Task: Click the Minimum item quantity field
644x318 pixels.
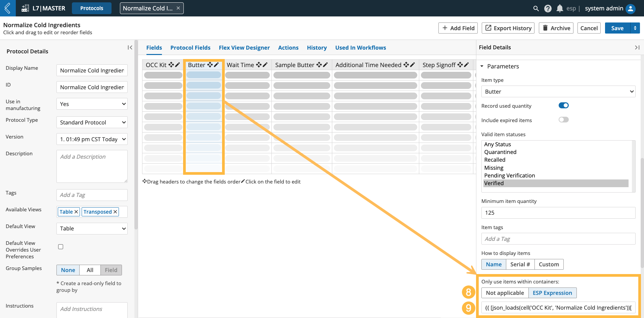Action: pyautogui.click(x=558, y=213)
